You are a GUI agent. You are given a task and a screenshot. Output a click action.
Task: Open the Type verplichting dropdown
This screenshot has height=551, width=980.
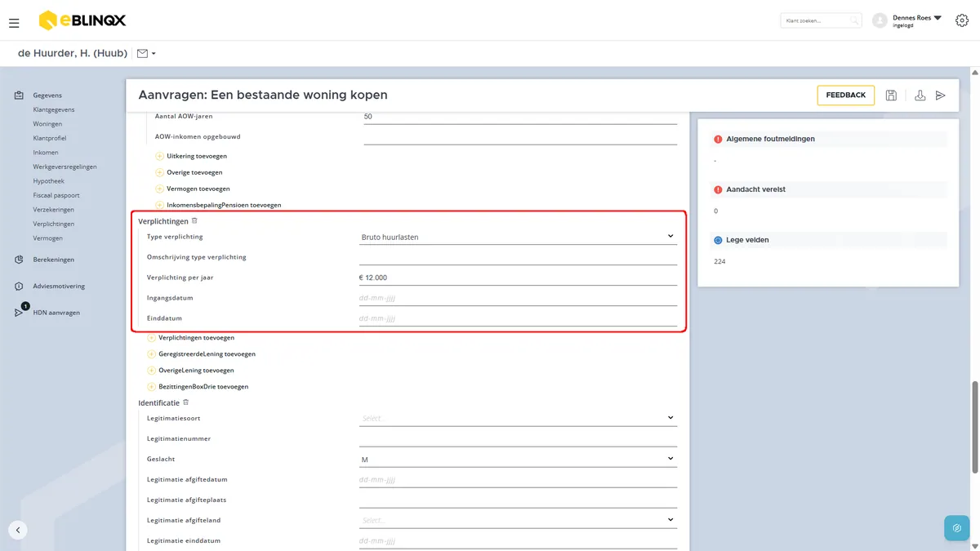coord(518,237)
